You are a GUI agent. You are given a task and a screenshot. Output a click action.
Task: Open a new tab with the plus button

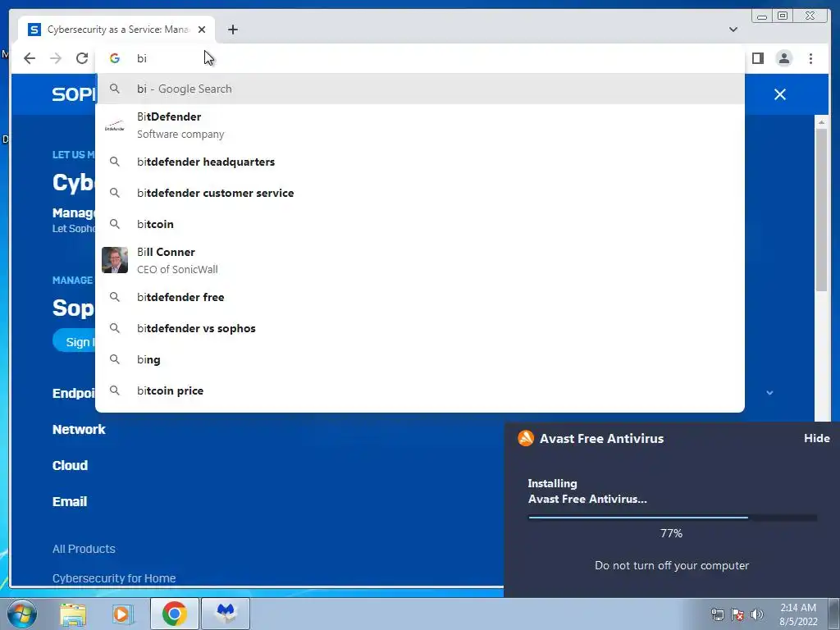tap(232, 30)
